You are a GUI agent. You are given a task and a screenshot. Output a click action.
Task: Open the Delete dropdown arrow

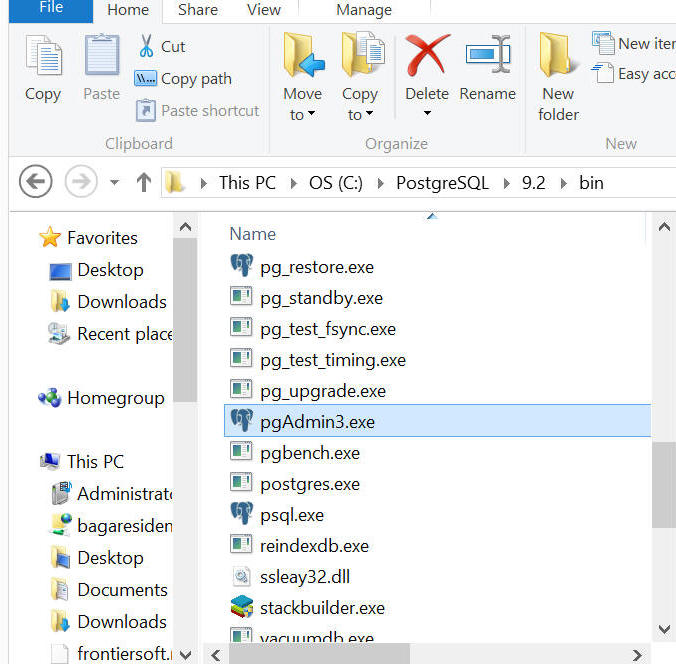(427, 113)
